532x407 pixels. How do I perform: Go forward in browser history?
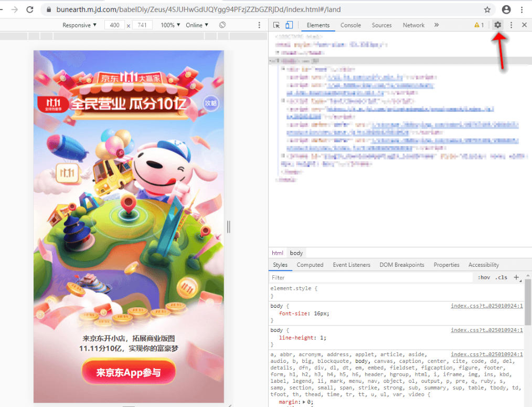15,9
